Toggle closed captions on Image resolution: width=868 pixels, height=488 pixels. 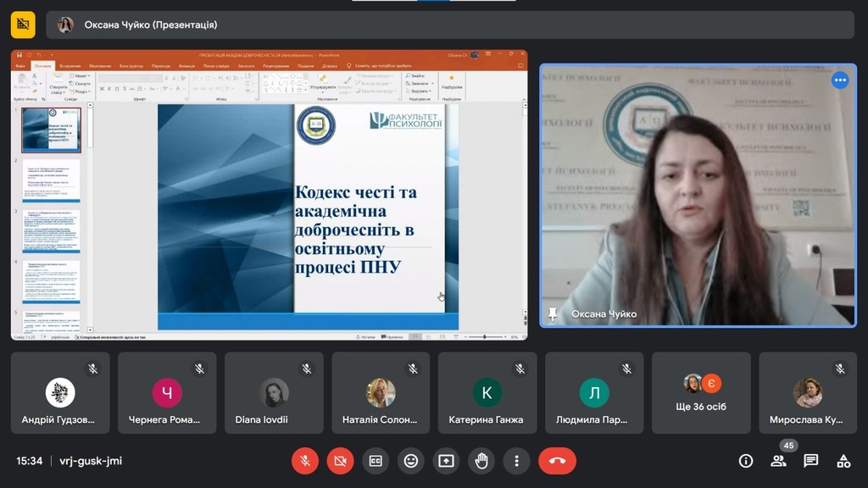(x=376, y=461)
